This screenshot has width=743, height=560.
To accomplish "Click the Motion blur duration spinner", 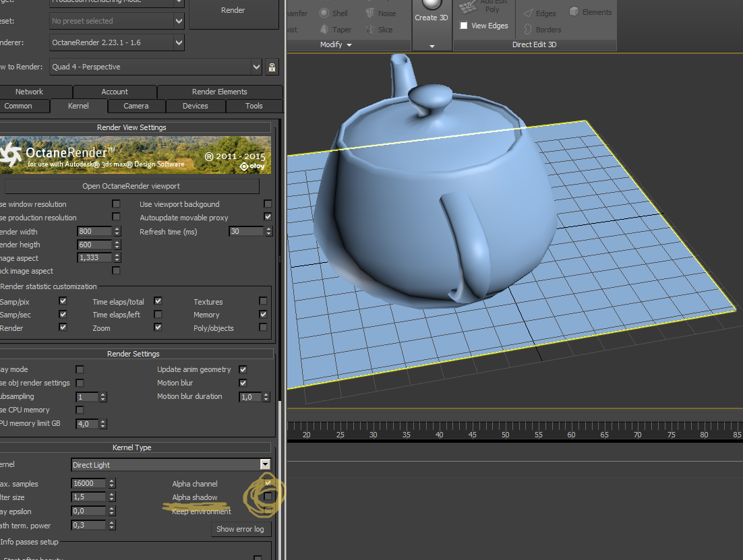I will (x=266, y=397).
